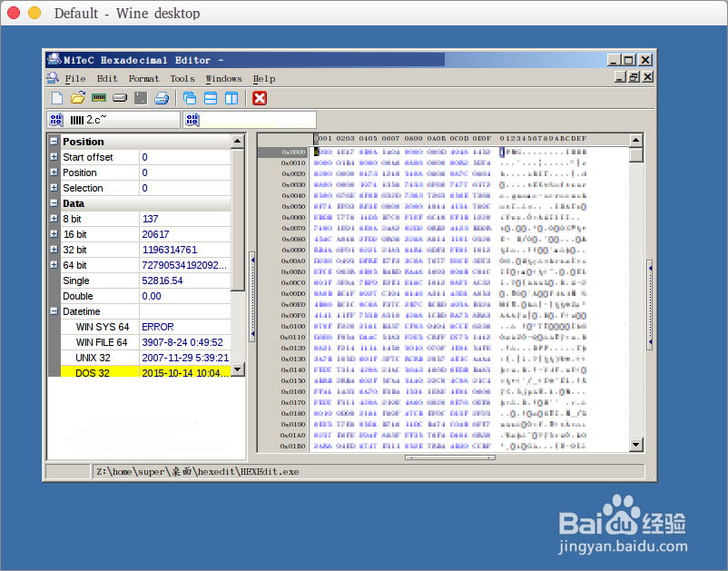Select the 16 bit value 20617
Screen dimensions: 728x571
click(x=155, y=234)
